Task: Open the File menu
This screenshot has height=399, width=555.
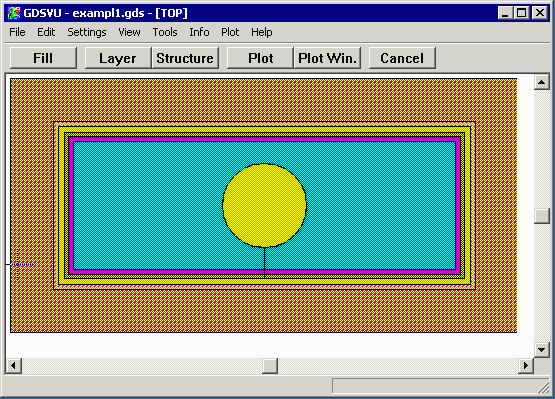Action: pos(17,32)
